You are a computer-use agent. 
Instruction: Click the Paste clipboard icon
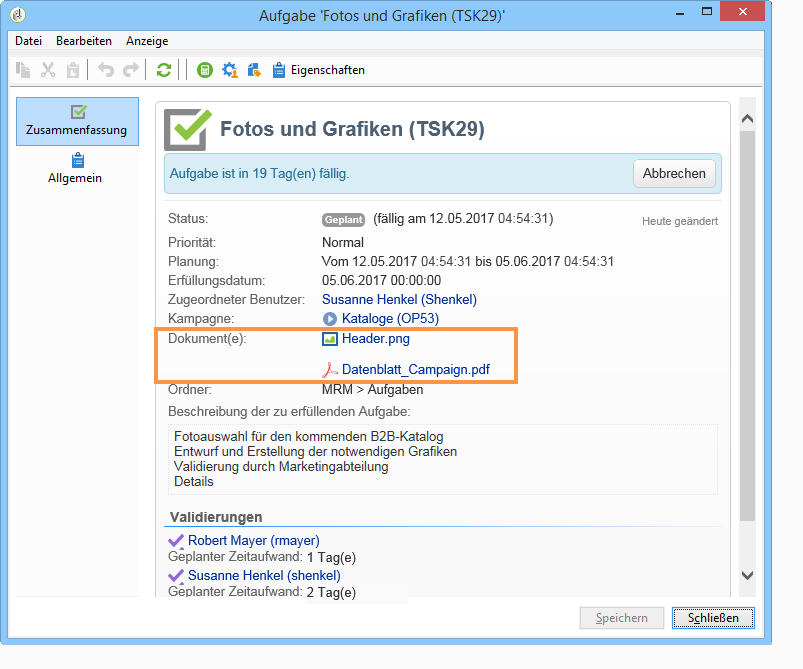coord(73,70)
